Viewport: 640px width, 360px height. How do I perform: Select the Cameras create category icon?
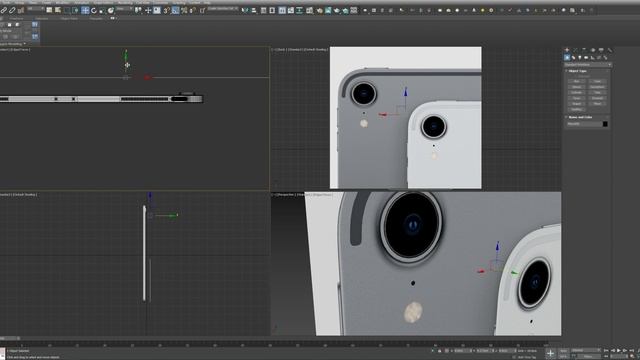[586, 58]
